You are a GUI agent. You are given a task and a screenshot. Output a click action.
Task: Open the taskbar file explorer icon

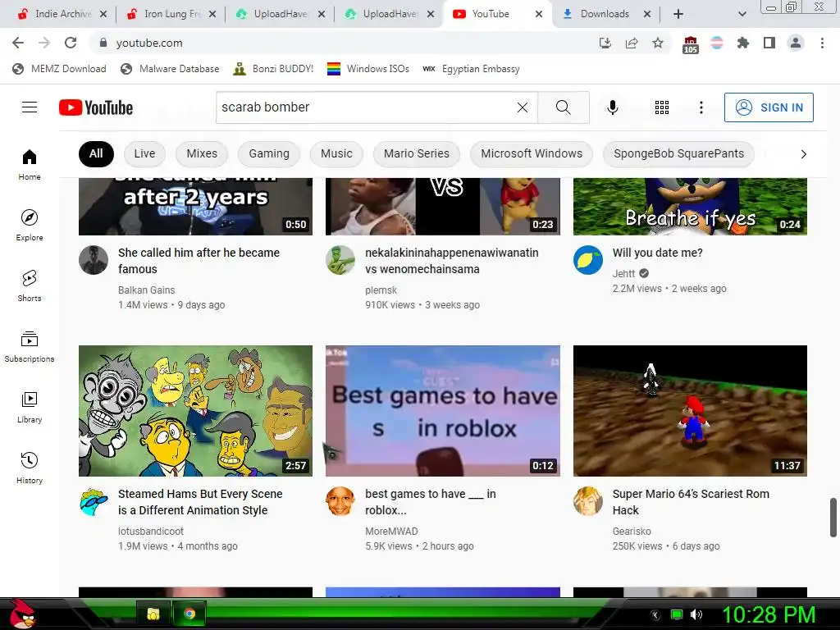pos(153,614)
